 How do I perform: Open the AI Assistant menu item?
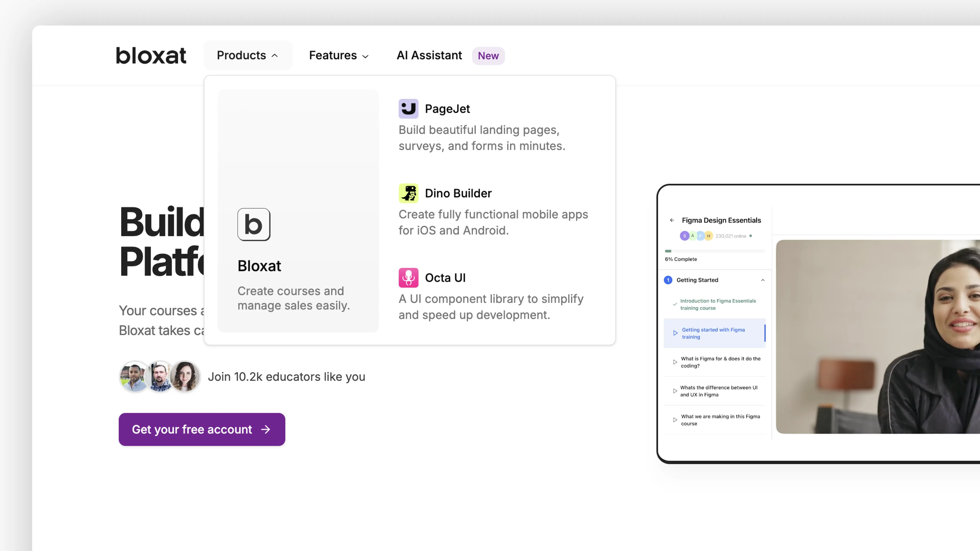pyautogui.click(x=429, y=55)
